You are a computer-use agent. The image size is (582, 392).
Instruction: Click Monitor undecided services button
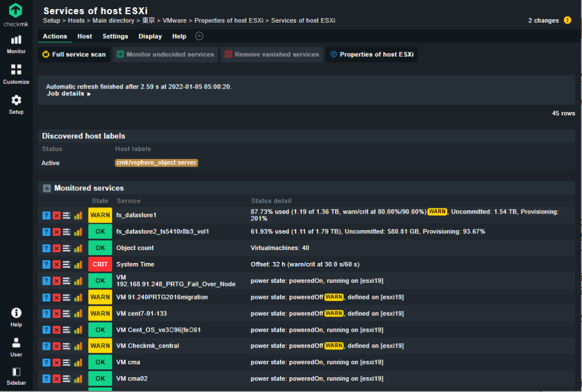pyautogui.click(x=165, y=55)
